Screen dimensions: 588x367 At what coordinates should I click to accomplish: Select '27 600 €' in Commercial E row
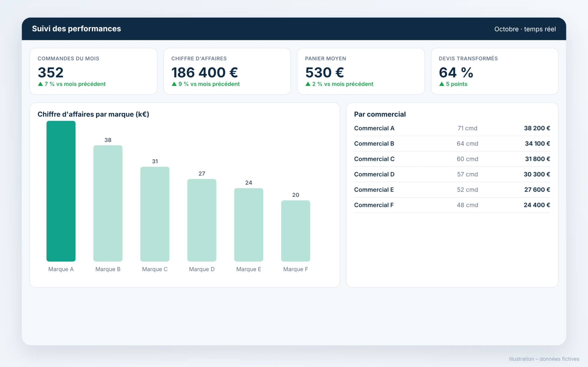pos(537,190)
